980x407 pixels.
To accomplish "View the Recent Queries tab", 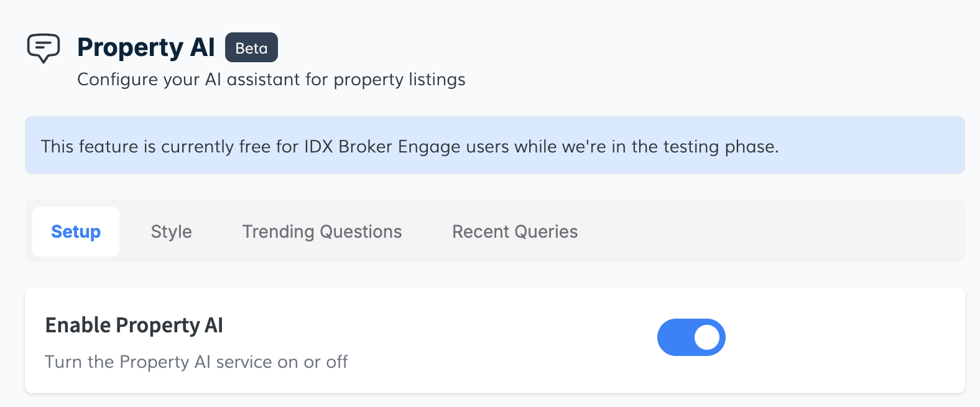I will [515, 232].
